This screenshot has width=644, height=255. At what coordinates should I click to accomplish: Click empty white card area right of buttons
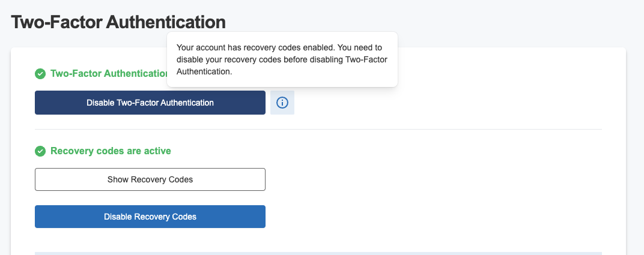point(452,188)
